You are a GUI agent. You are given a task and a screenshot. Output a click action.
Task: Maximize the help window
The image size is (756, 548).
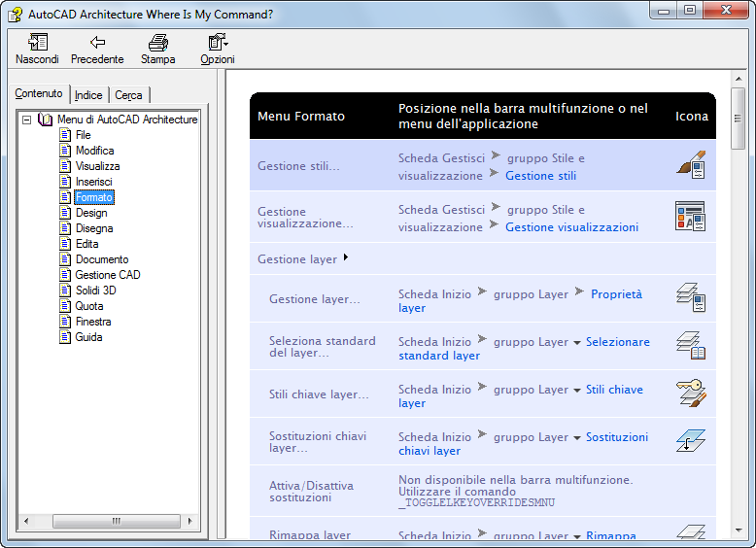point(690,11)
